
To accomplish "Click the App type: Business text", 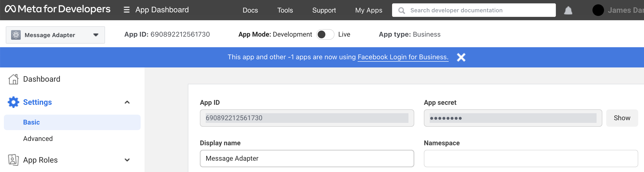I will coord(409,34).
